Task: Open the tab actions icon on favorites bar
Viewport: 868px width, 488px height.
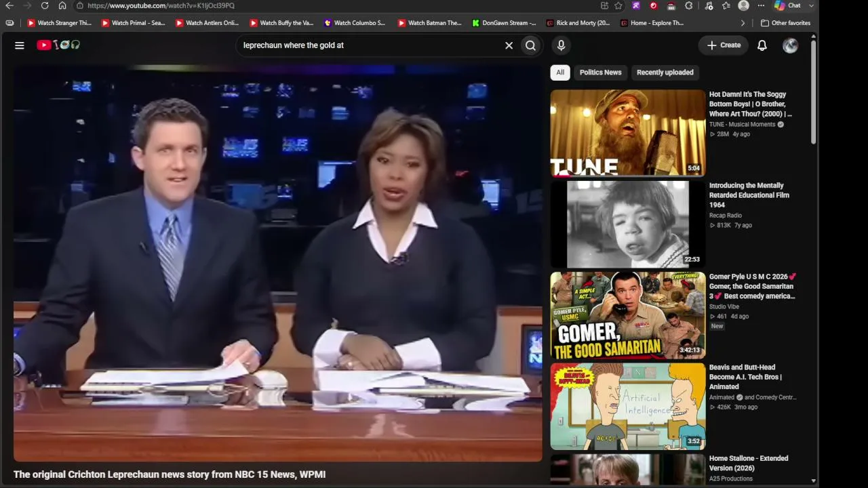Action: 9,23
